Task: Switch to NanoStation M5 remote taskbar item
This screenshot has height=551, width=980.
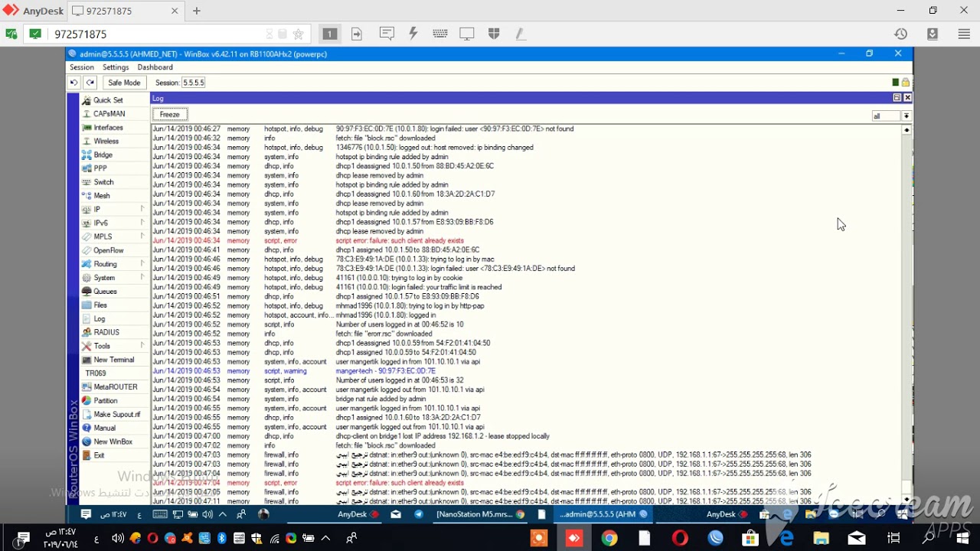Action: (480, 514)
